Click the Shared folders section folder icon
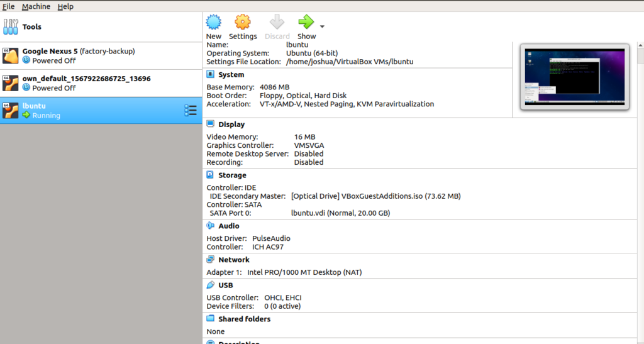The height and width of the screenshot is (344, 644). (x=210, y=319)
